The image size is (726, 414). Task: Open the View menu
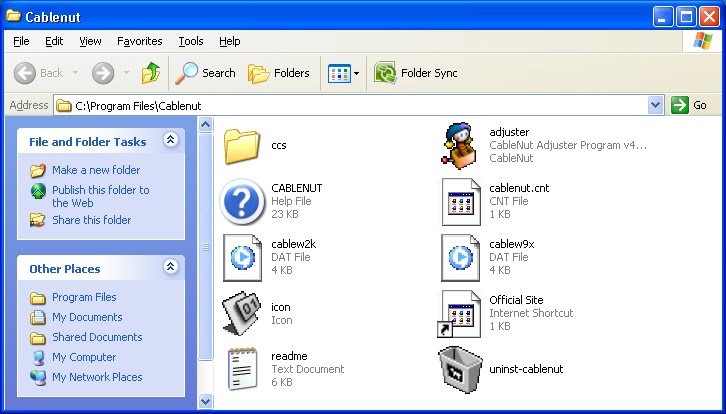pos(90,41)
